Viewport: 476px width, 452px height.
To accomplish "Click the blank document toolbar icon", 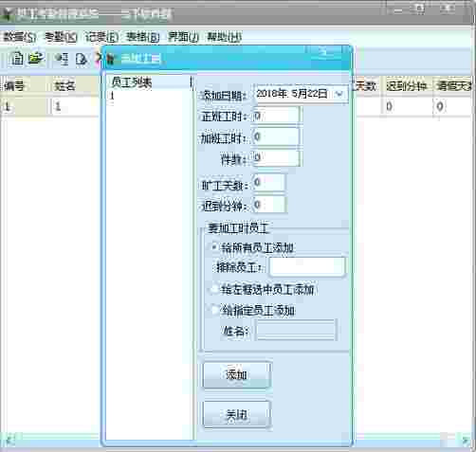I will pos(17,59).
